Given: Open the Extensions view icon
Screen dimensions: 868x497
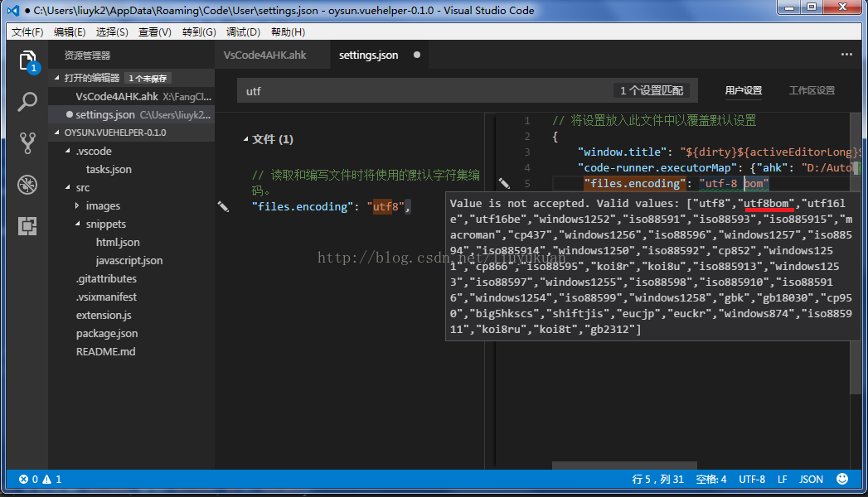Looking at the screenshot, I should pyautogui.click(x=27, y=225).
